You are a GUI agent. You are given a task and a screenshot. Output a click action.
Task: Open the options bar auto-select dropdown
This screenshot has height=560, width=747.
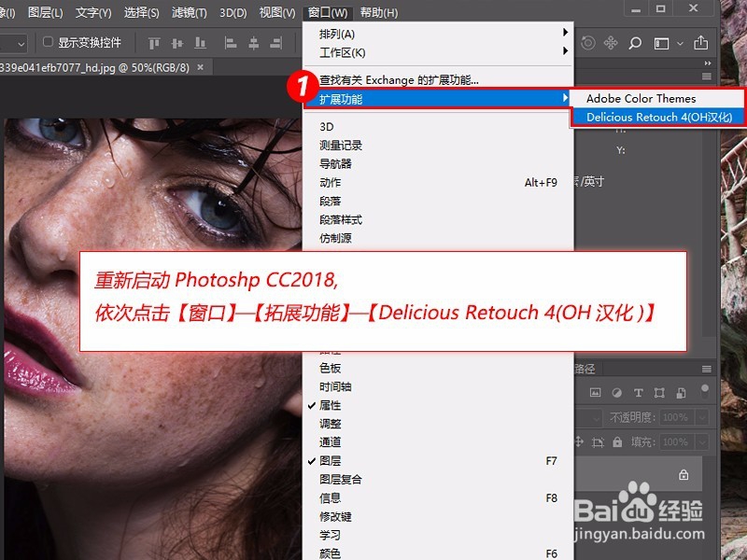[x=13, y=44]
